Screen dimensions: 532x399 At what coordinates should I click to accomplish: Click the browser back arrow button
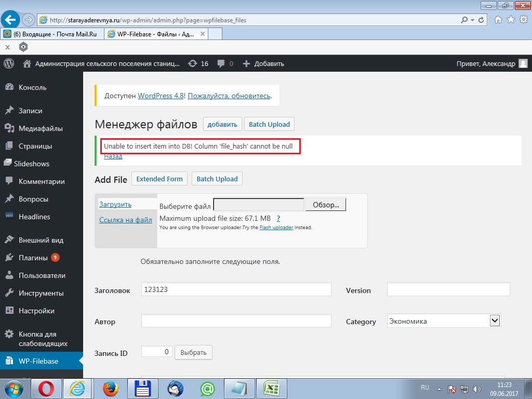(11, 20)
